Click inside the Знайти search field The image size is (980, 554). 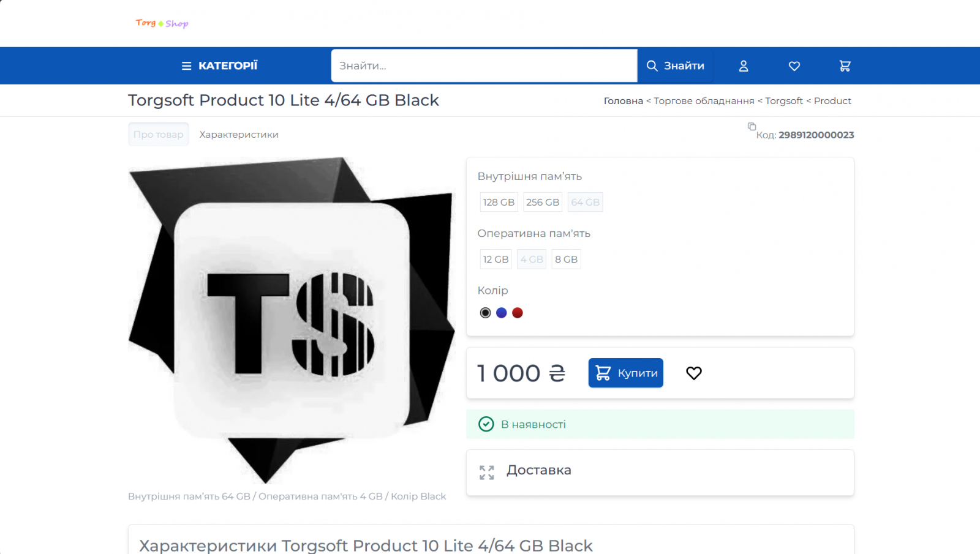[x=484, y=66]
